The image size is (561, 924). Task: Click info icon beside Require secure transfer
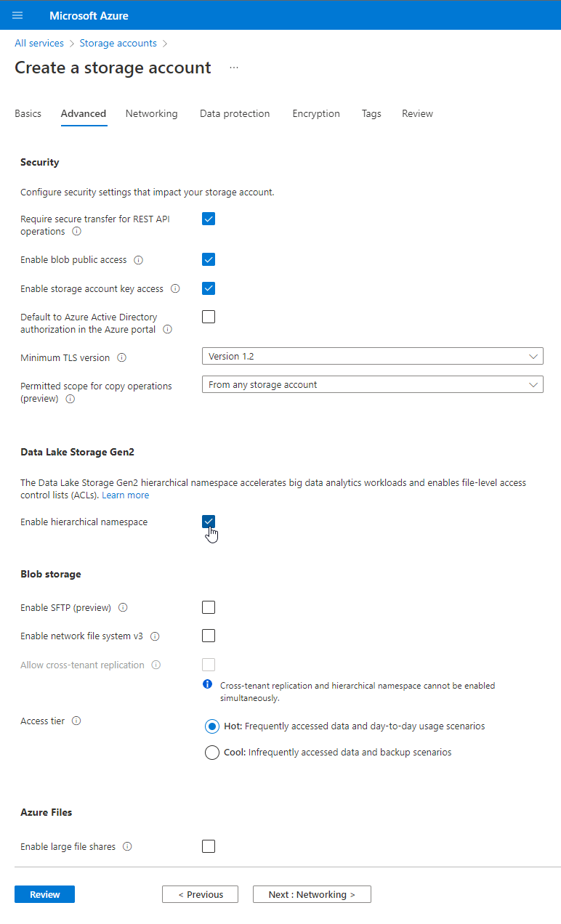[x=76, y=232]
